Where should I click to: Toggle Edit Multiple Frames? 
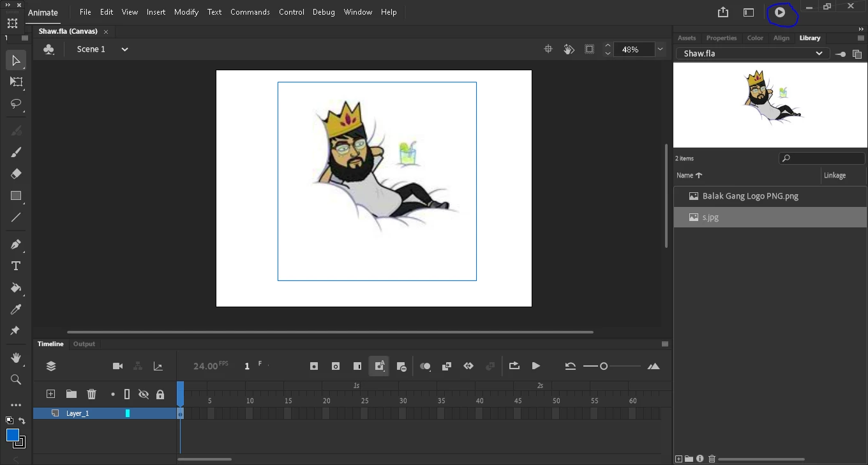447,366
